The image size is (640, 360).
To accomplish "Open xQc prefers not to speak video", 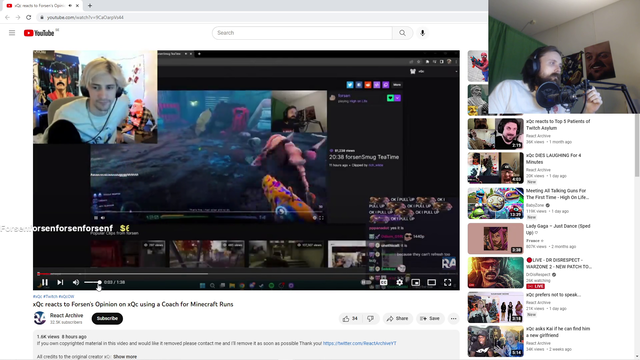I will (496, 307).
